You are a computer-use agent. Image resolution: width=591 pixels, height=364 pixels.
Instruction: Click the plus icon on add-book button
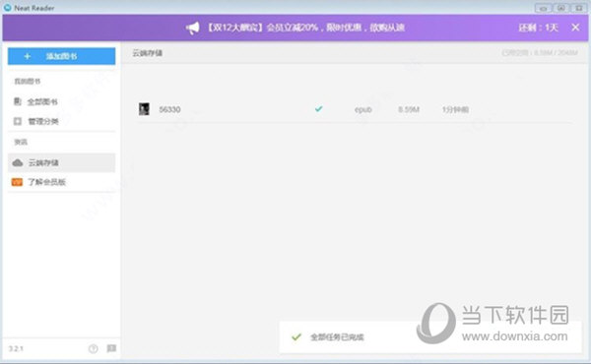(x=28, y=56)
